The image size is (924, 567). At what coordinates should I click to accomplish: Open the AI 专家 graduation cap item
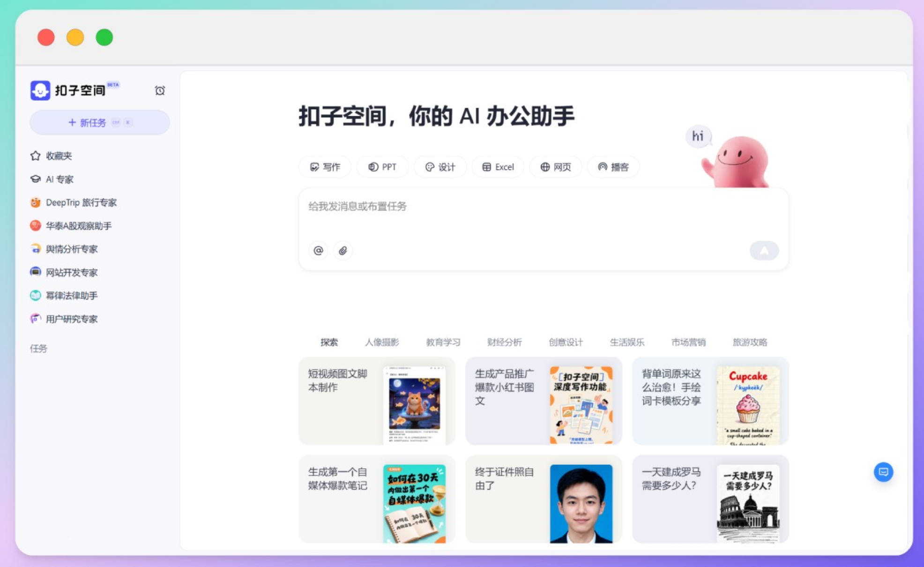click(52, 179)
